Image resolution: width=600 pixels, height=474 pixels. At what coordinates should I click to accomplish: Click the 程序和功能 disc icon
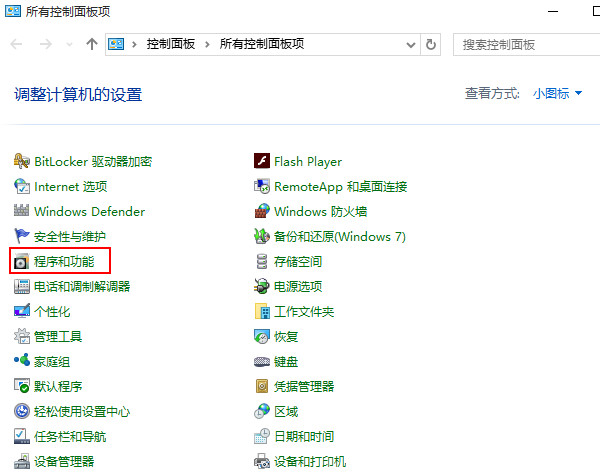click(21, 261)
